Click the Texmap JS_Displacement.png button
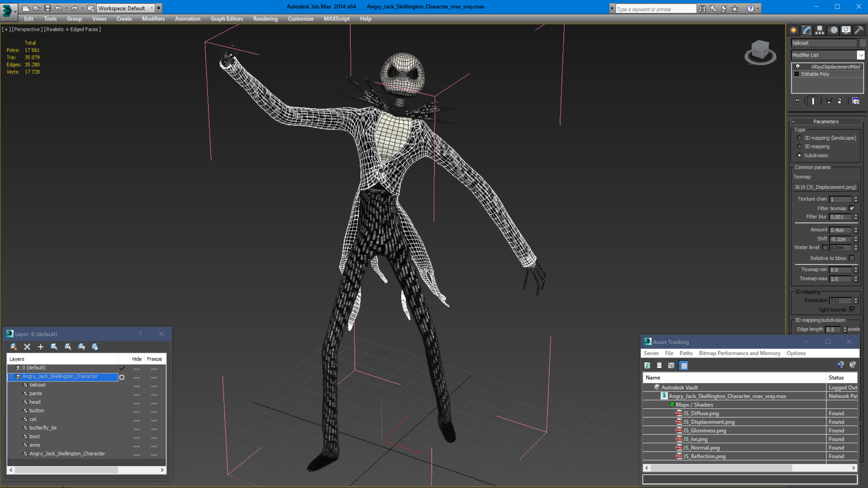Viewport: 868px width, 488px height. tap(825, 187)
